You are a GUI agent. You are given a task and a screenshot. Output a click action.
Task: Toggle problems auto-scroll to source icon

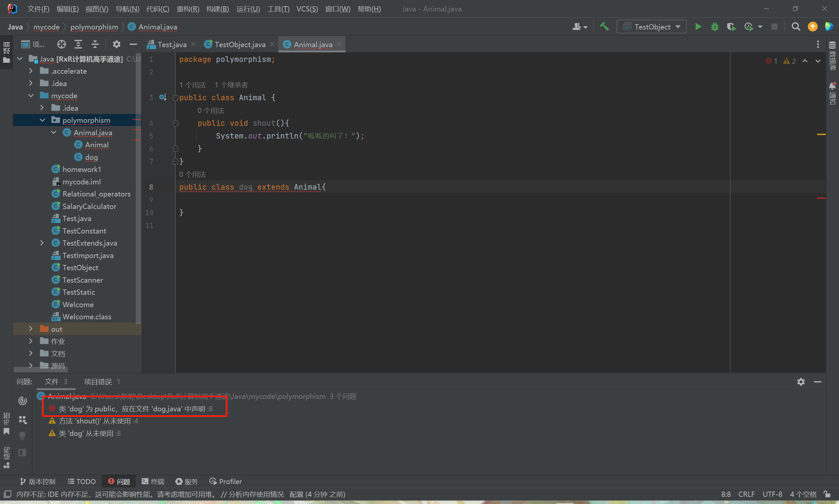22,401
